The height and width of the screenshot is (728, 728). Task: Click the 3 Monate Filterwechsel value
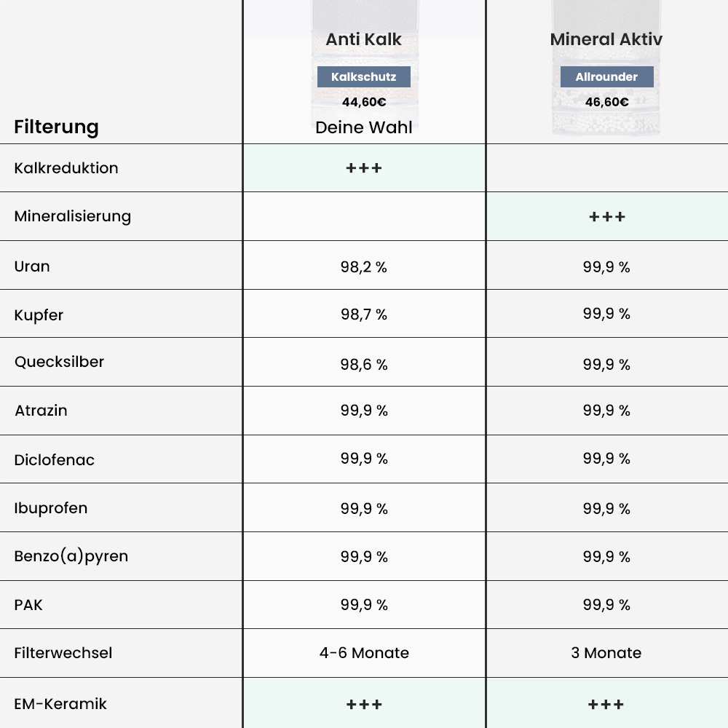[x=606, y=653]
